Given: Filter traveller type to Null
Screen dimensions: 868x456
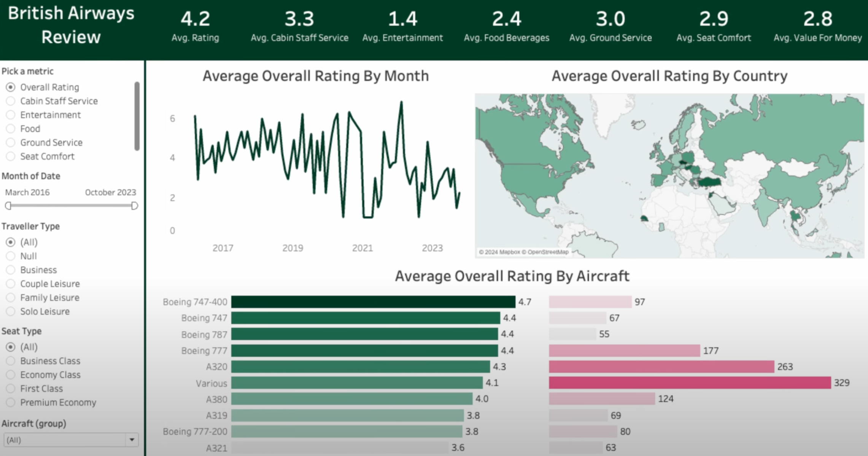Looking at the screenshot, I should pyautogui.click(x=11, y=256).
